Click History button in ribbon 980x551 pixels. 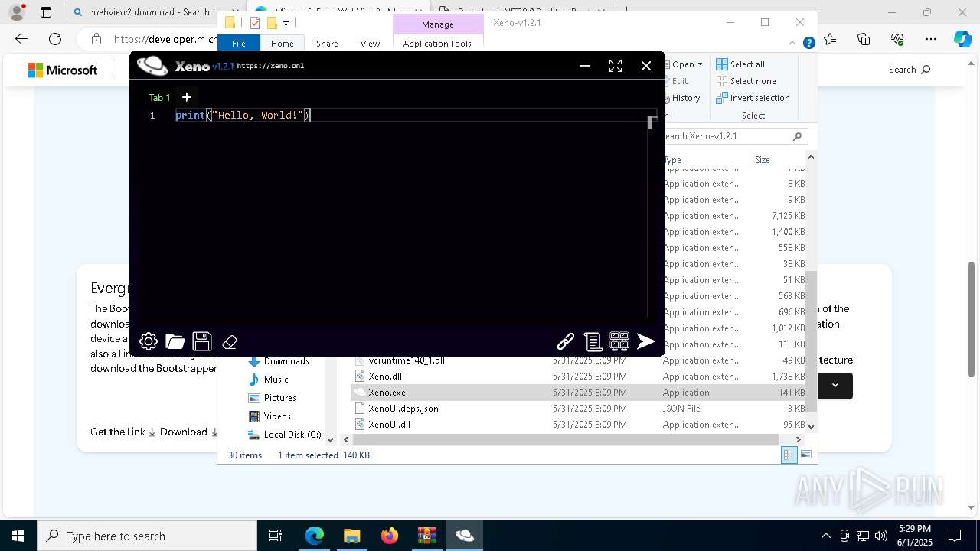click(684, 98)
